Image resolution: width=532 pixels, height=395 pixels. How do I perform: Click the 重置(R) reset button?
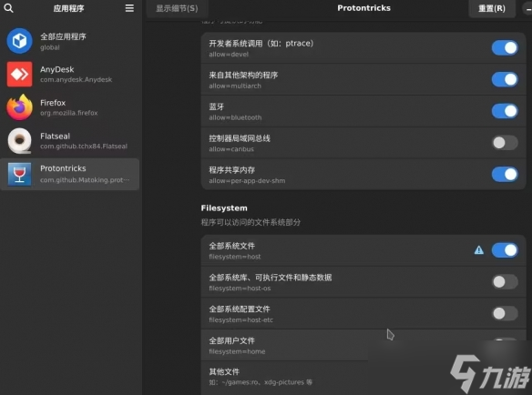click(492, 8)
